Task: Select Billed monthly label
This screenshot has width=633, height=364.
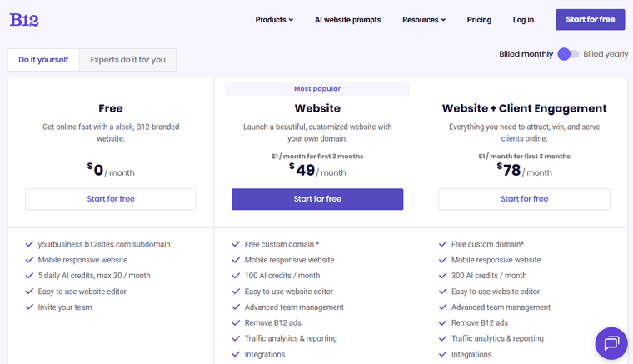Action: point(526,54)
